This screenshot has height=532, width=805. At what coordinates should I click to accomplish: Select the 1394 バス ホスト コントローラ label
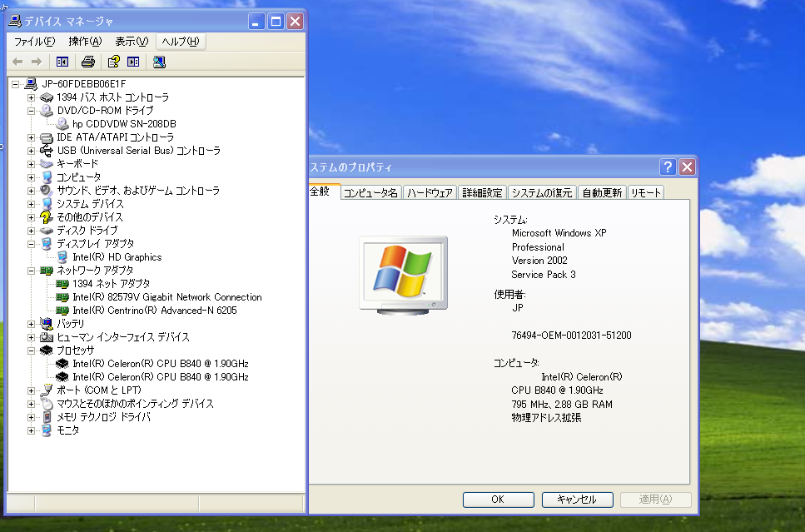tap(112, 97)
